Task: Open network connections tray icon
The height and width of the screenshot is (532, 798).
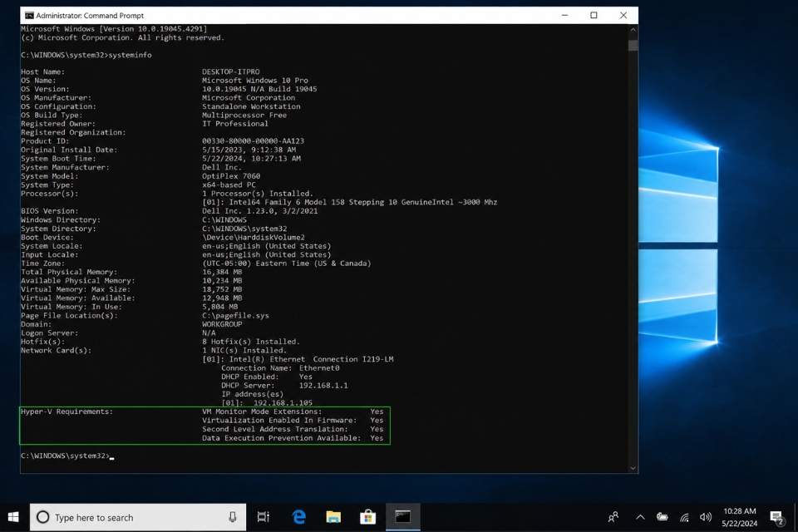Action: pyautogui.click(x=684, y=518)
